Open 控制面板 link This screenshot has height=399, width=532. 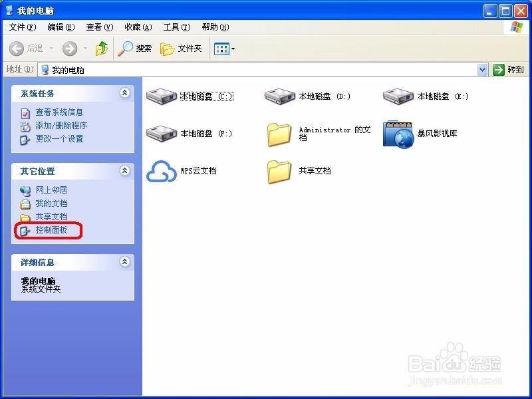point(52,229)
